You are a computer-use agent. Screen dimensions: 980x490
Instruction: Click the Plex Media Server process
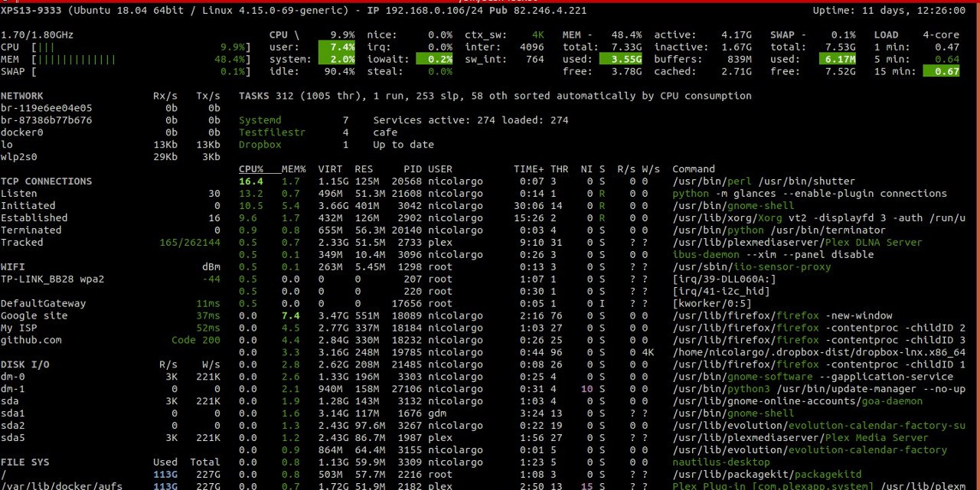coord(800,439)
